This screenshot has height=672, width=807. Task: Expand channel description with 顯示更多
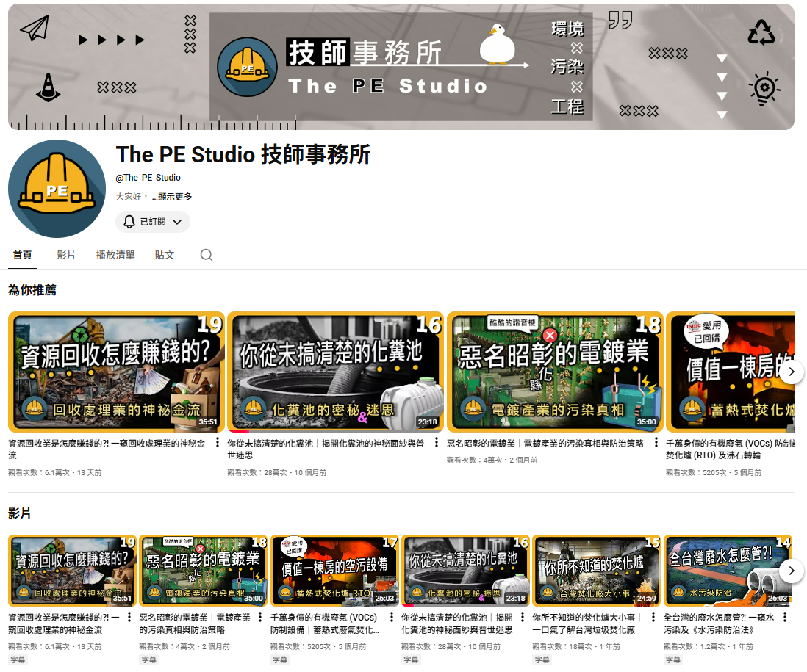(x=172, y=196)
